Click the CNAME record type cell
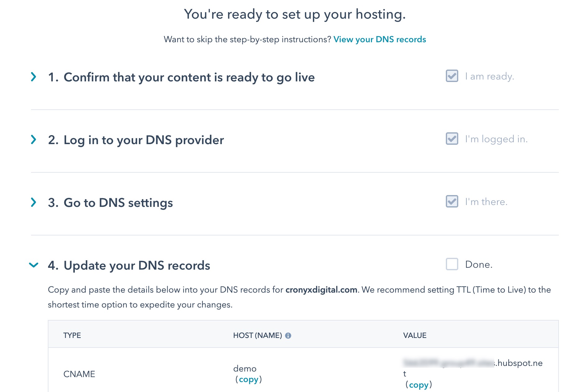 pyautogui.click(x=79, y=374)
